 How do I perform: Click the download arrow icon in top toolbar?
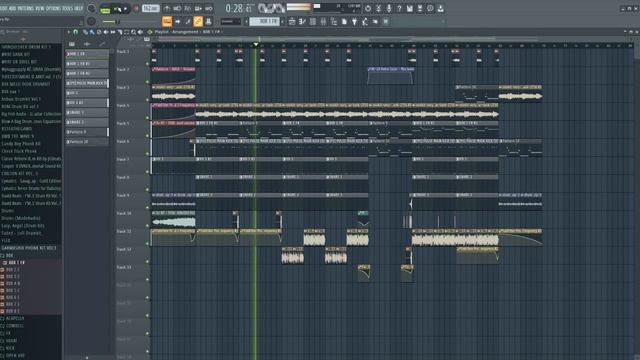441,9
